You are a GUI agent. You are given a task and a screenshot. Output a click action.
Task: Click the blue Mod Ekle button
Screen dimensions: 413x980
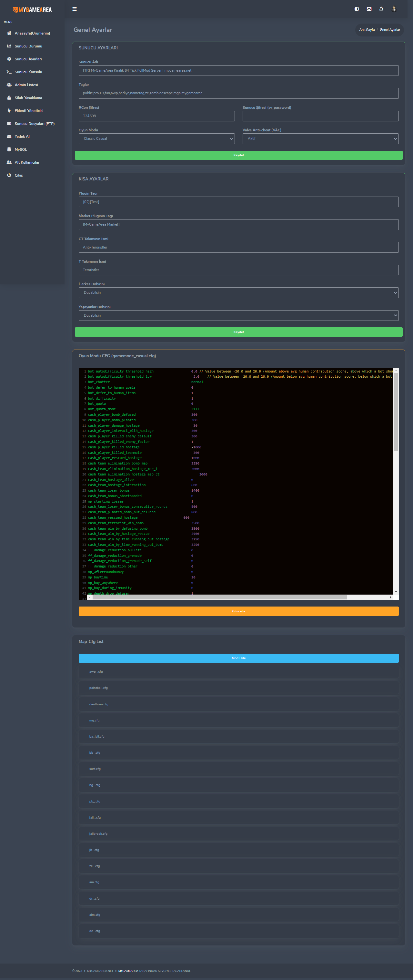(238, 658)
